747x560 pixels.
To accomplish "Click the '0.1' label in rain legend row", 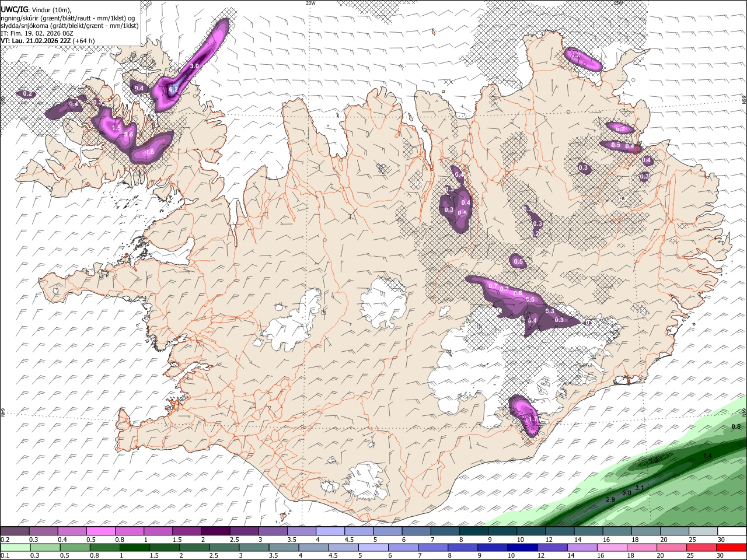I will [5, 555].
